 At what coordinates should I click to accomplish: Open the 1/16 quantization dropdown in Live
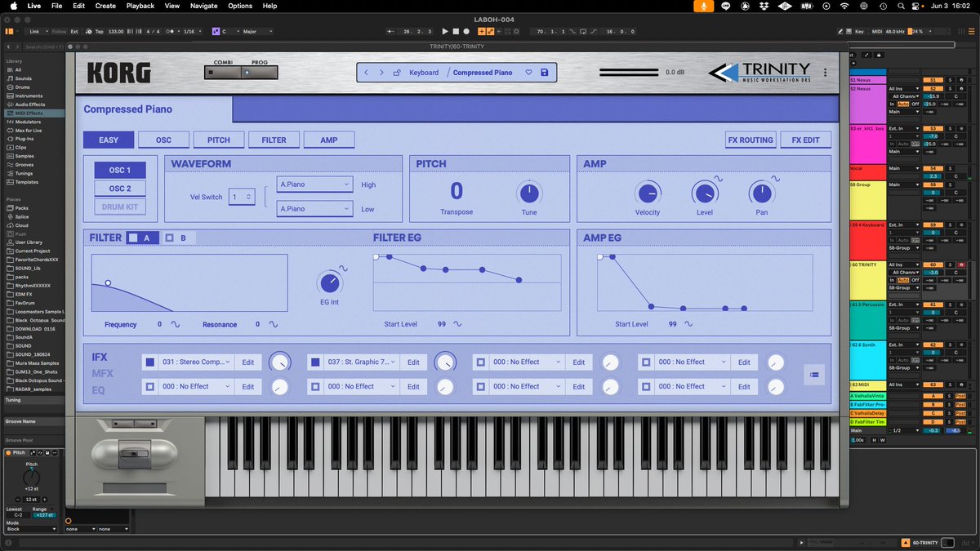190,31
